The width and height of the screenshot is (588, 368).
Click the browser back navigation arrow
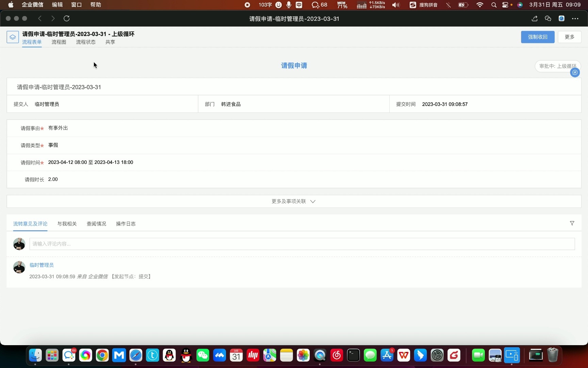(40, 18)
